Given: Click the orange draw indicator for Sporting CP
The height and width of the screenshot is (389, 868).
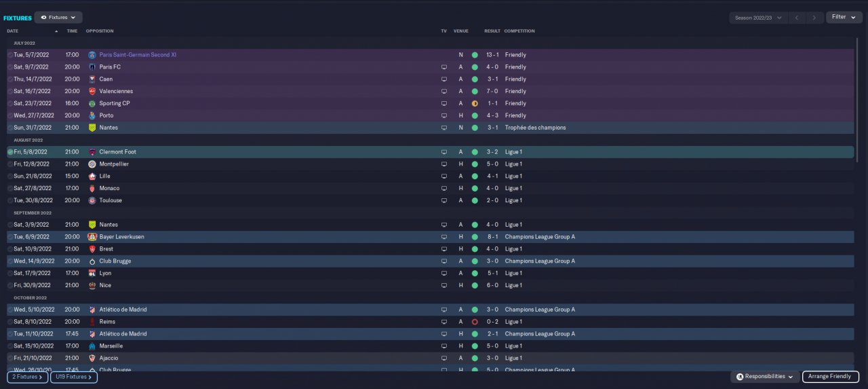Looking at the screenshot, I should click(x=475, y=104).
